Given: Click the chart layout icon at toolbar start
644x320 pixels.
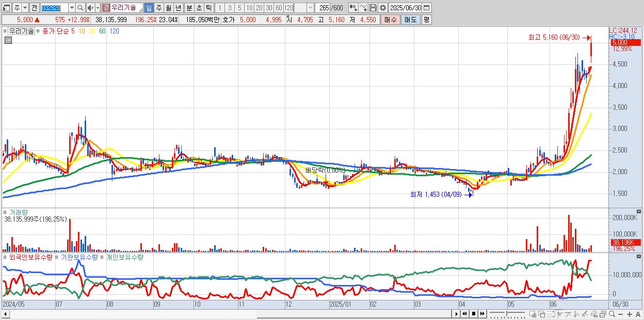Looking at the screenshot, I should 7,8.
